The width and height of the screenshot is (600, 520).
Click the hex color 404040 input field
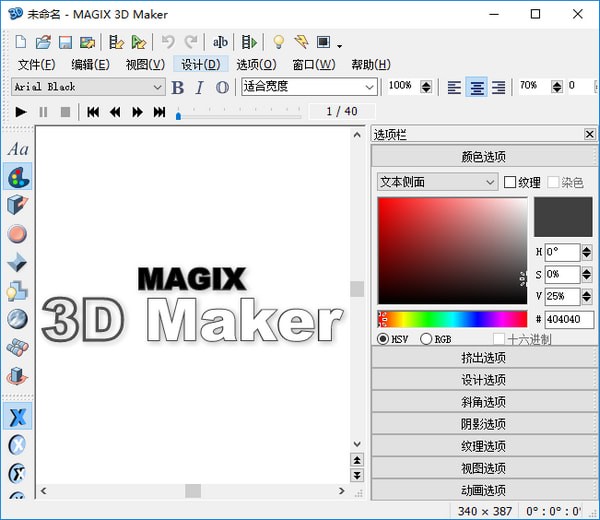click(569, 319)
